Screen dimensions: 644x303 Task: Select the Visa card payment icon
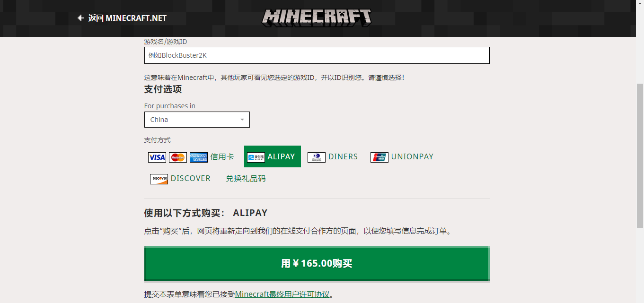[157, 156]
